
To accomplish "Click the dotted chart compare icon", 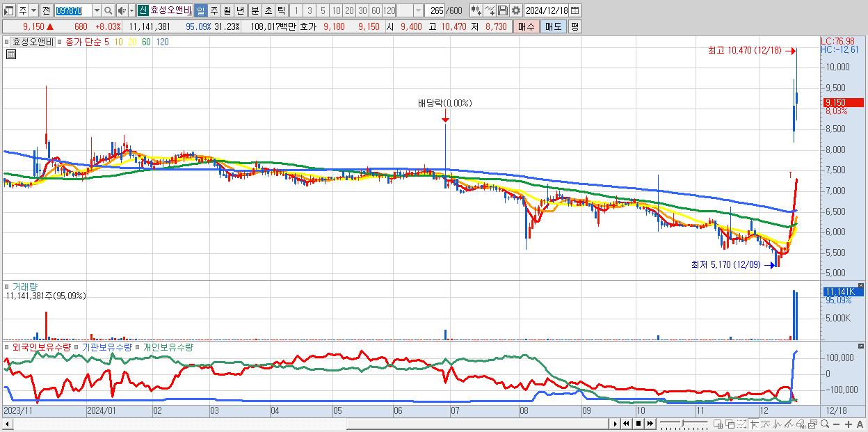I will 741,424.
